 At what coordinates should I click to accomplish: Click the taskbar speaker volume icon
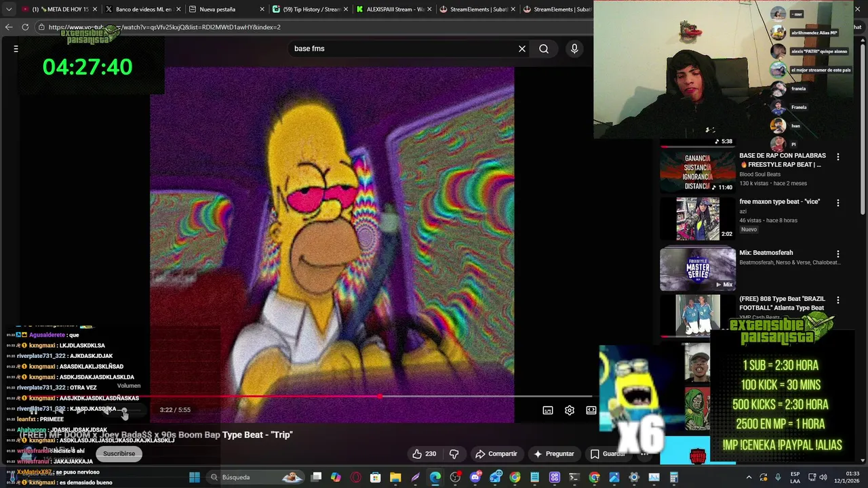pos(823,477)
